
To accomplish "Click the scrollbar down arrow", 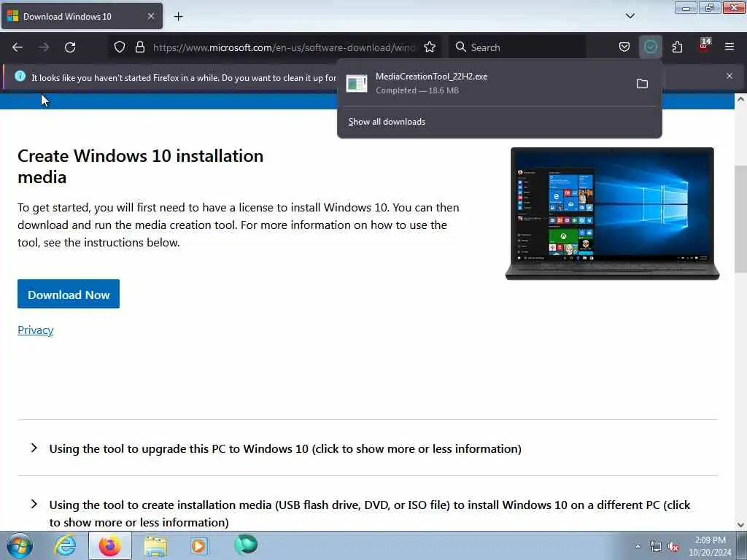I will pyautogui.click(x=740, y=525).
